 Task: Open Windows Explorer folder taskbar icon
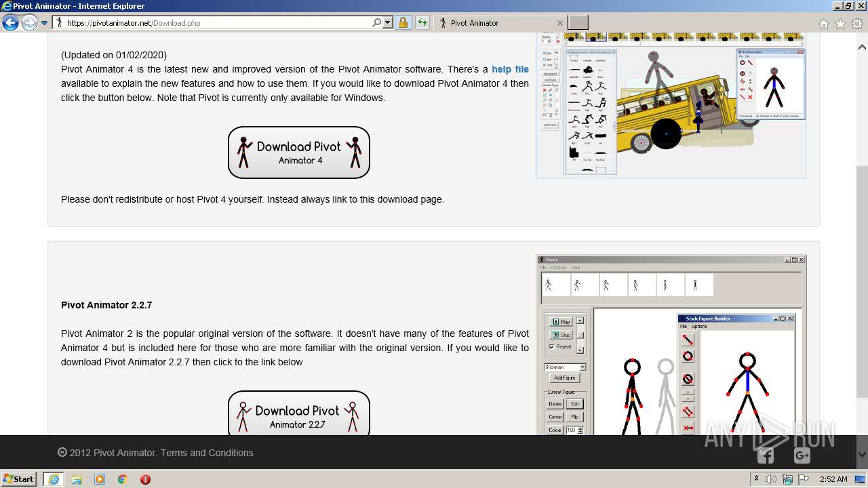point(77,479)
